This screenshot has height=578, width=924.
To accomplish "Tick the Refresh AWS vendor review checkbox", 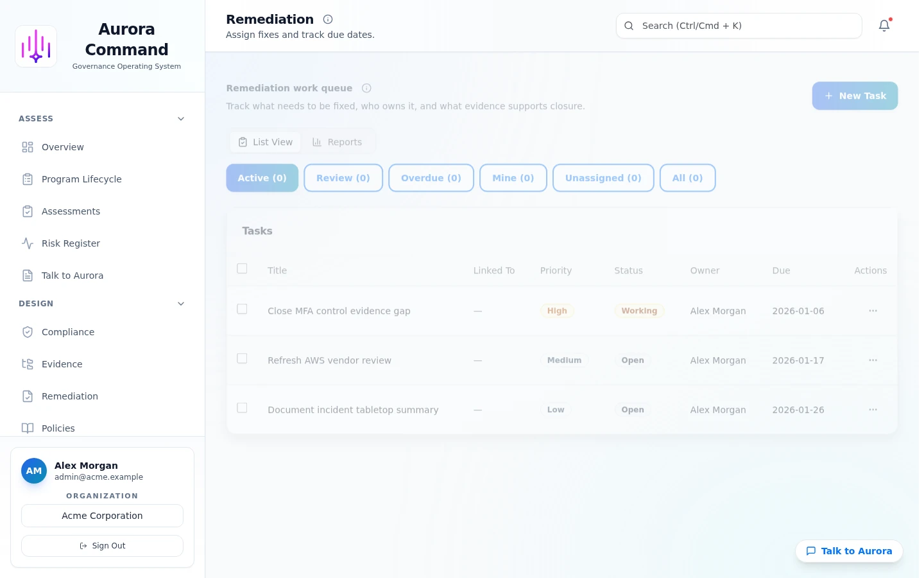I will coord(242,358).
